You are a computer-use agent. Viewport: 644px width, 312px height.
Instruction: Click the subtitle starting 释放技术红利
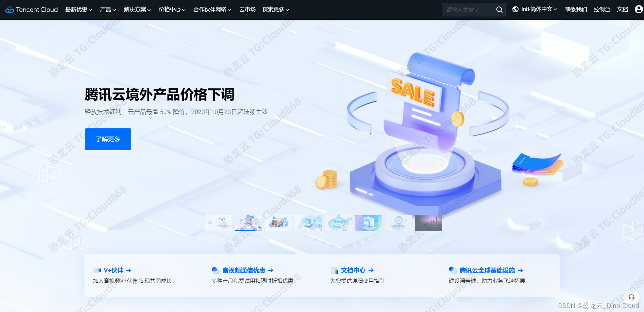coord(176,112)
